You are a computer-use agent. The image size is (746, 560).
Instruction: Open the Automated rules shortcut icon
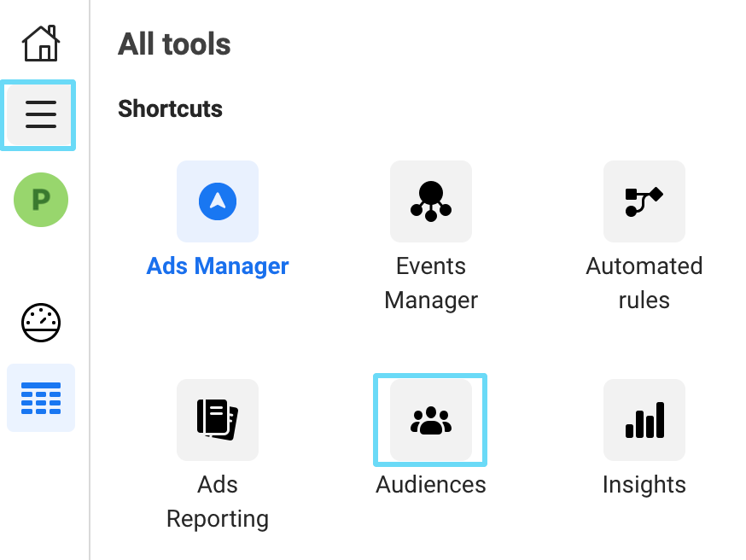pos(644,201)
